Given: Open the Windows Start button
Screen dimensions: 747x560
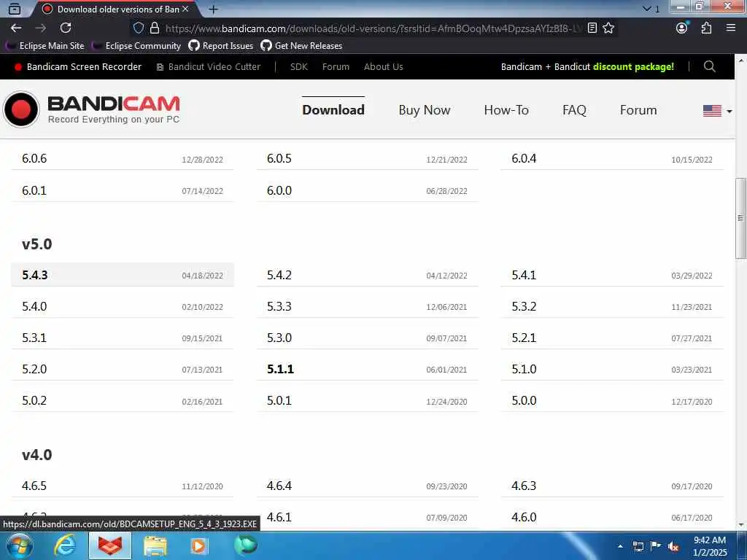Looking at the screenshot, I should click(19, 545).
